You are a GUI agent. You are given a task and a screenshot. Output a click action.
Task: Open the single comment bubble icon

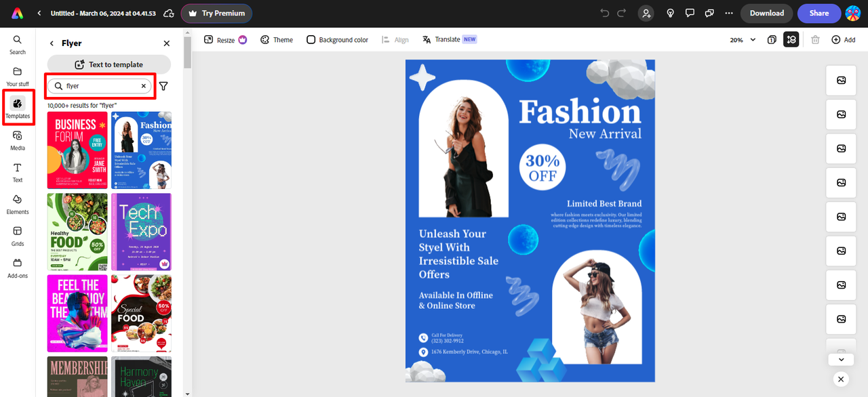tap(690, 13)
